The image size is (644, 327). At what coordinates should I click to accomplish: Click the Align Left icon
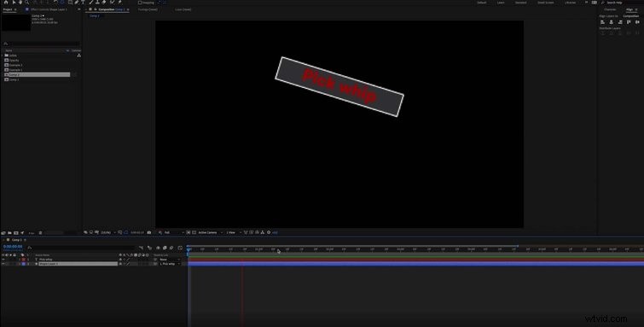602,22
